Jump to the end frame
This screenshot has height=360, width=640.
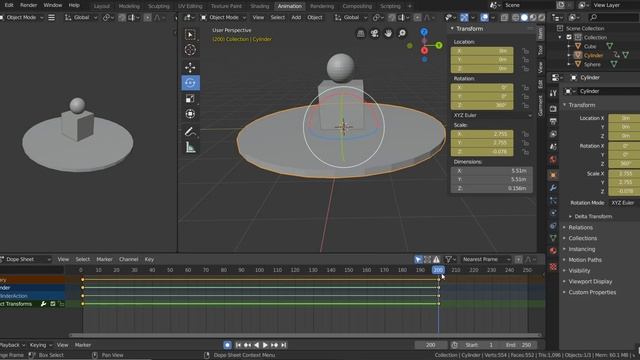point(284,345)
